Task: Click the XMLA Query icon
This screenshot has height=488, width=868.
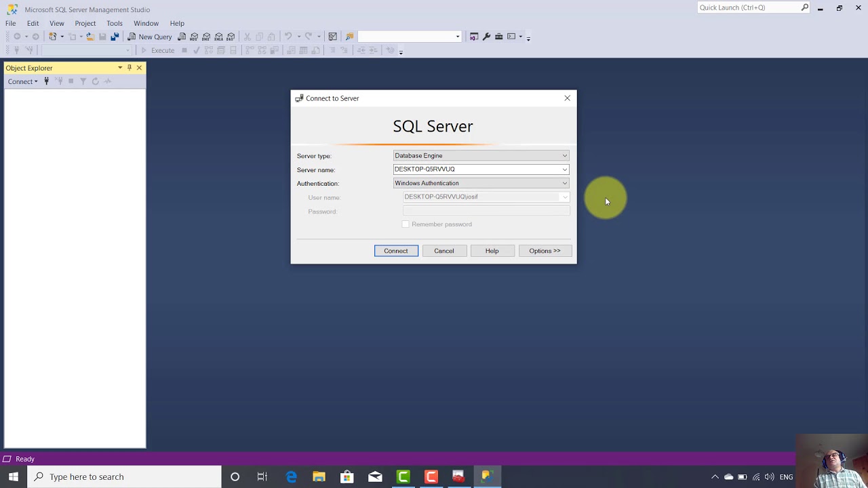Action: 218,37
